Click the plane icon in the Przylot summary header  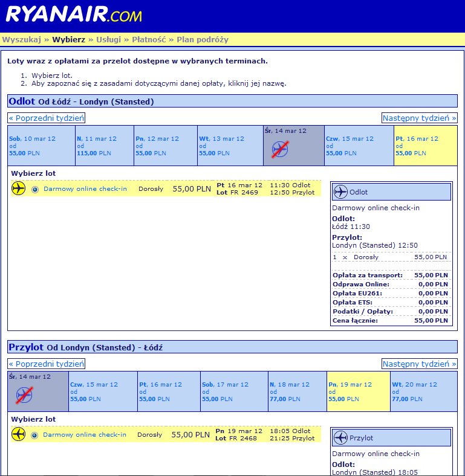(x=340, y=438)
